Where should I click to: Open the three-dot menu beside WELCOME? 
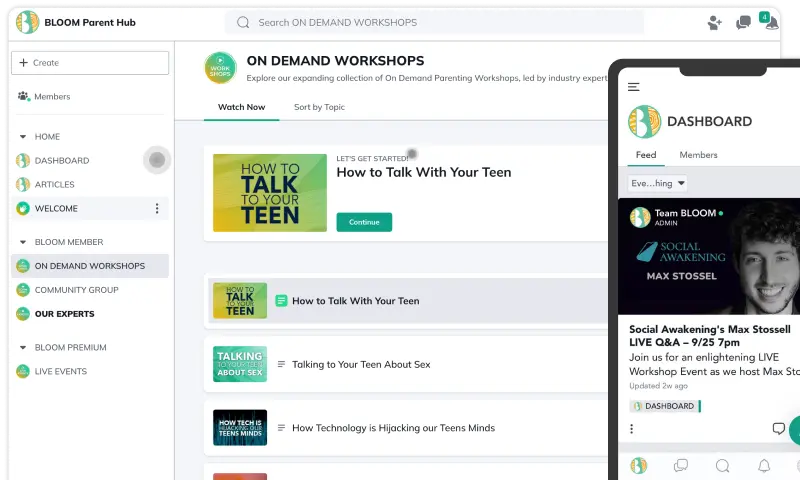tap(156, 209)
